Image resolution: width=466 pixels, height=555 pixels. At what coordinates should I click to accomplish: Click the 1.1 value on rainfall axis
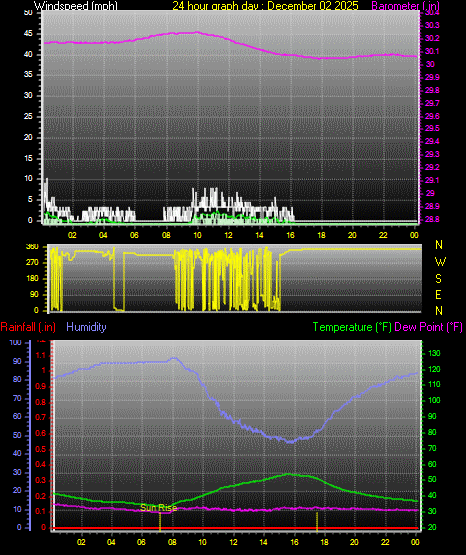pos(41,355)
